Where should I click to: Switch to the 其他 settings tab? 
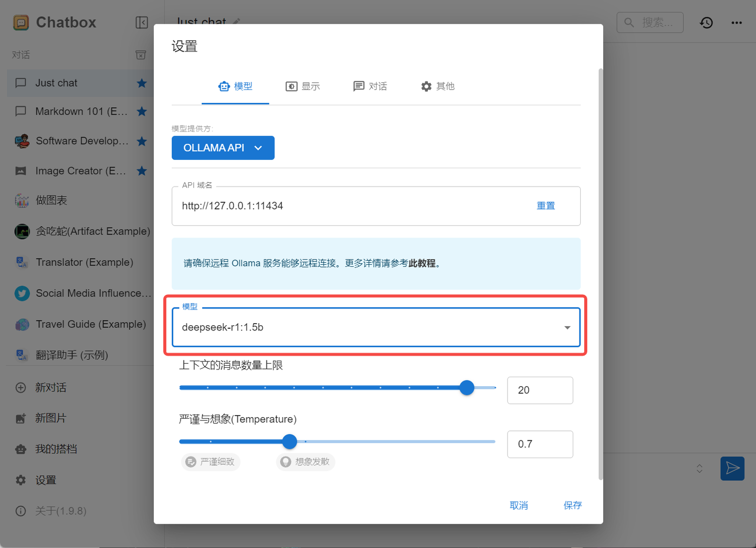pyautogui.click(x=438, y=86)
